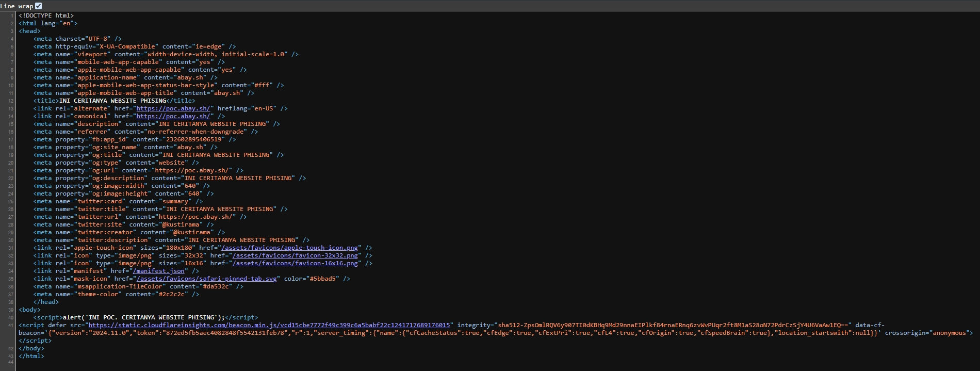Open the safari-pinned-tab.svg link
This screenshot has width=980, height=371.
(206, 279)
